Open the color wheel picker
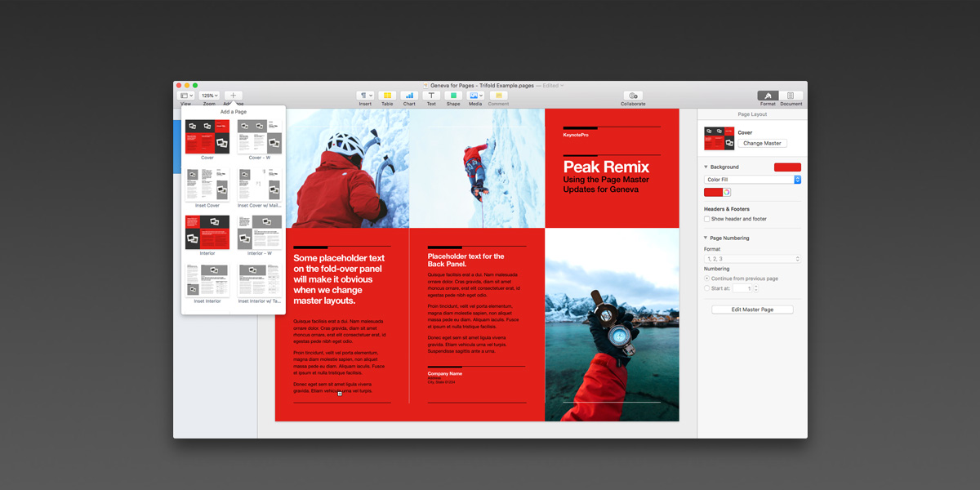The height and width of the screenshot is (490, 980). (x=726, y=193)
